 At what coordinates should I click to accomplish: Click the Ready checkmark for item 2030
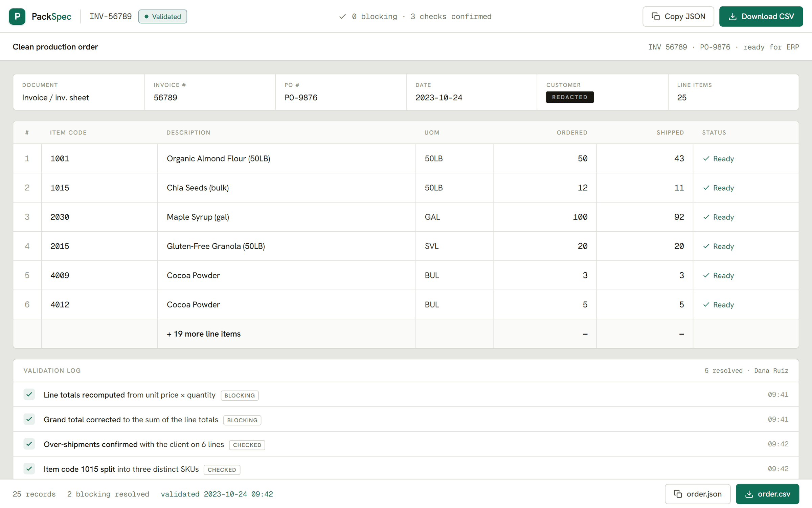click(x=706, y=217)
